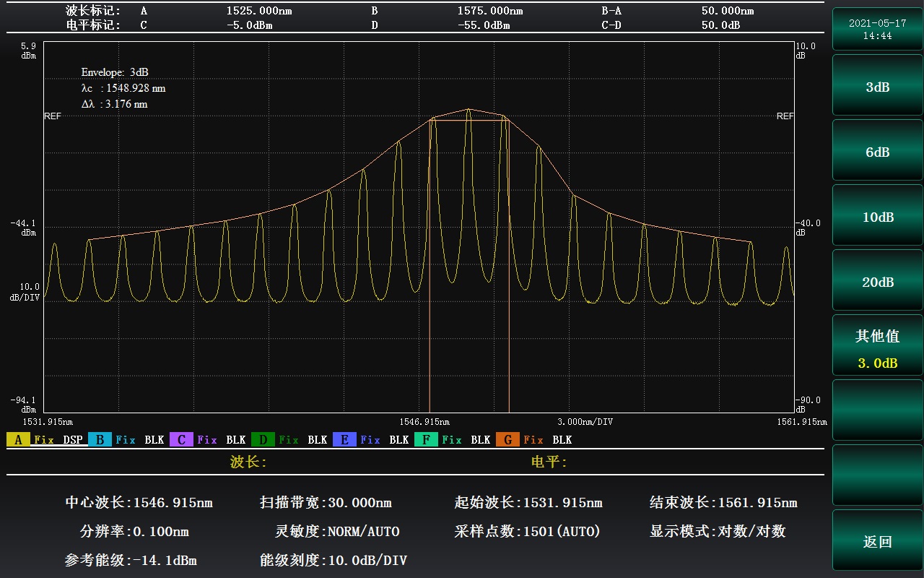The width and height of the screenshot is (924, 578).
Task: Select trace C purple icon
Action: point(181,440)
